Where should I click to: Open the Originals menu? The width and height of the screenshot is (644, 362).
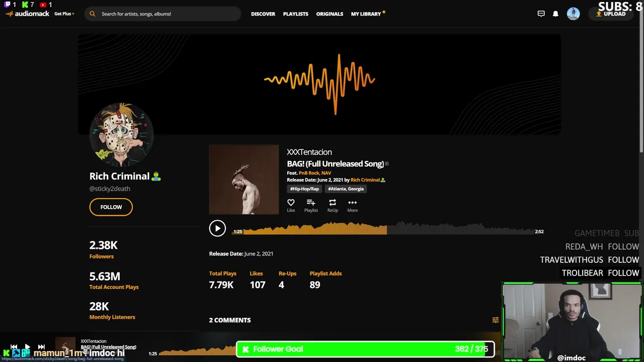[330, 14]
